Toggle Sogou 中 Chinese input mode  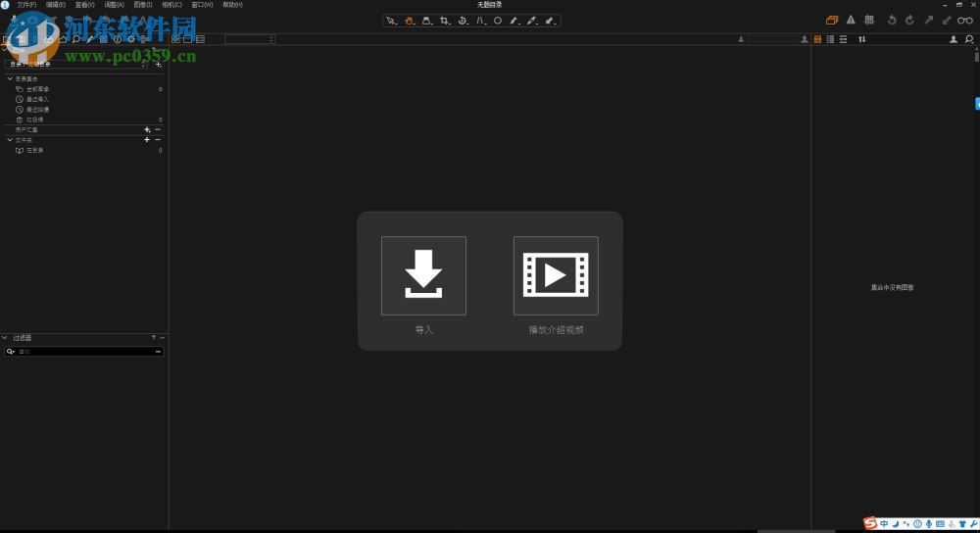pyautogui.click(x=884, y=523)
